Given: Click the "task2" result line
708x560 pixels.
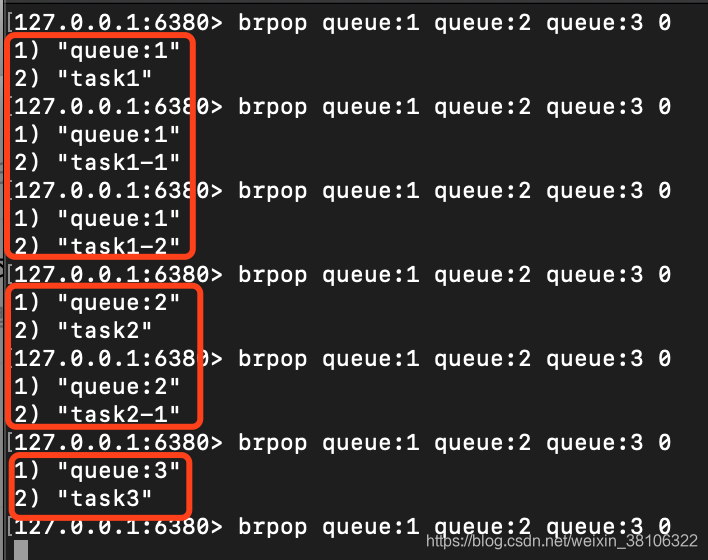Looking at the screenshot, I should coord(83,331).
